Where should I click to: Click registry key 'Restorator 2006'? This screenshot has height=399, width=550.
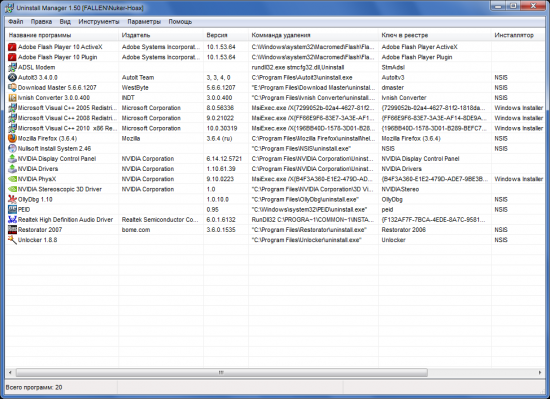click(404, 230)
